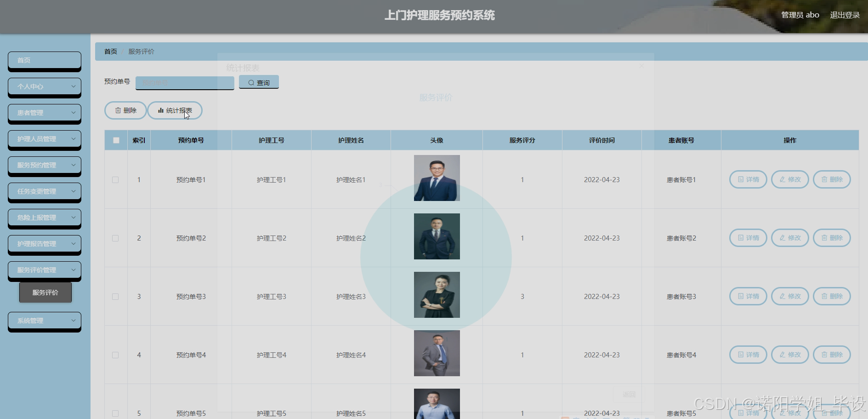The width and height of the screenshot is (868, 419).
Task: Click 修改 for 预约单号2 row
Action: (790, 238)
